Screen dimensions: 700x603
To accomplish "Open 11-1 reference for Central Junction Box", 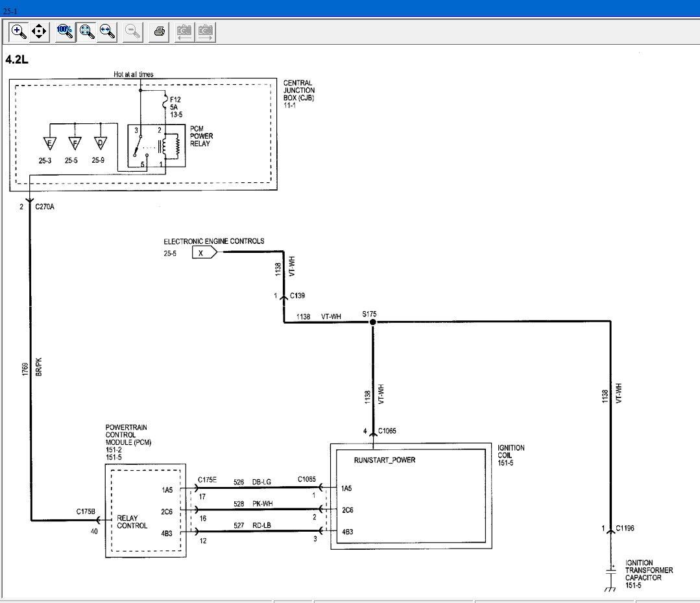I will pyautogui.click(x=289, y=104).
